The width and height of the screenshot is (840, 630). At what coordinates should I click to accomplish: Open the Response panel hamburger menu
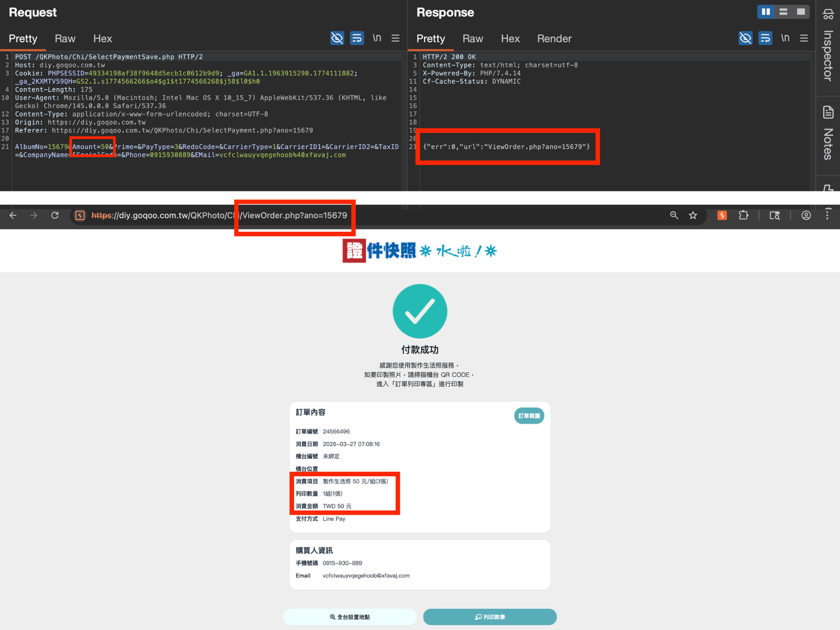tap(804, 38)
